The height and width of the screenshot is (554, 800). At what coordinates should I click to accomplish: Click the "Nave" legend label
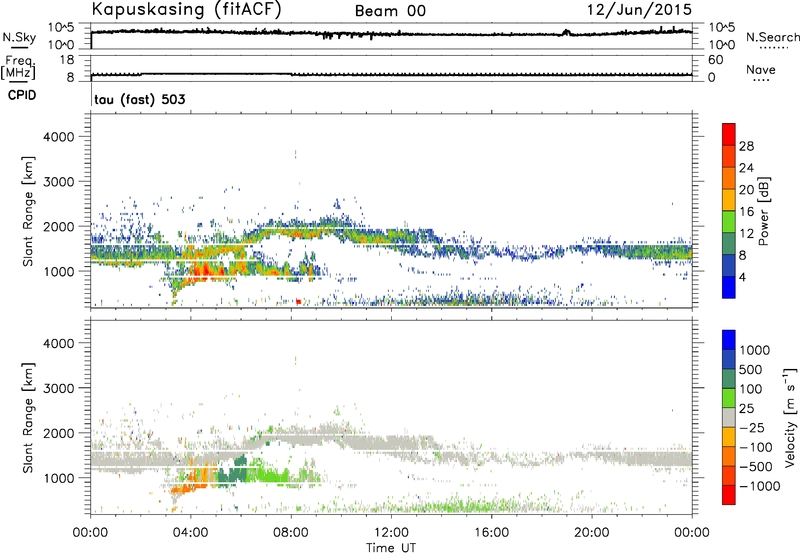point(761,69)
